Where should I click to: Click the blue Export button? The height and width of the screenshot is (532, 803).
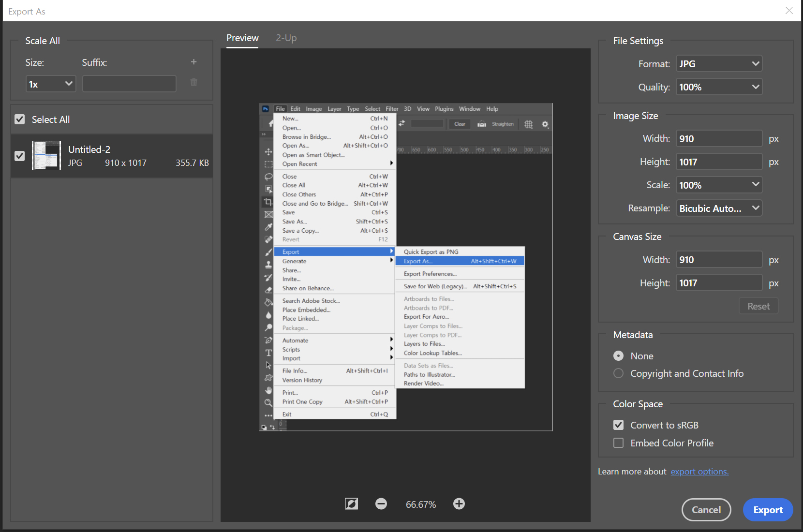pyautogui.click(x=768, y=510)
